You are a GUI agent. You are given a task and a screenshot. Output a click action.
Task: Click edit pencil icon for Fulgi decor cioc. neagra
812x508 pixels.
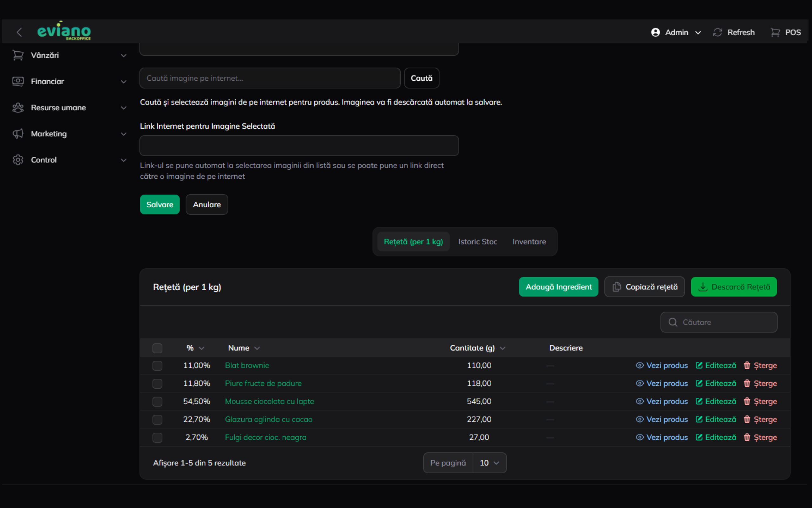click(x=699, y=437)
